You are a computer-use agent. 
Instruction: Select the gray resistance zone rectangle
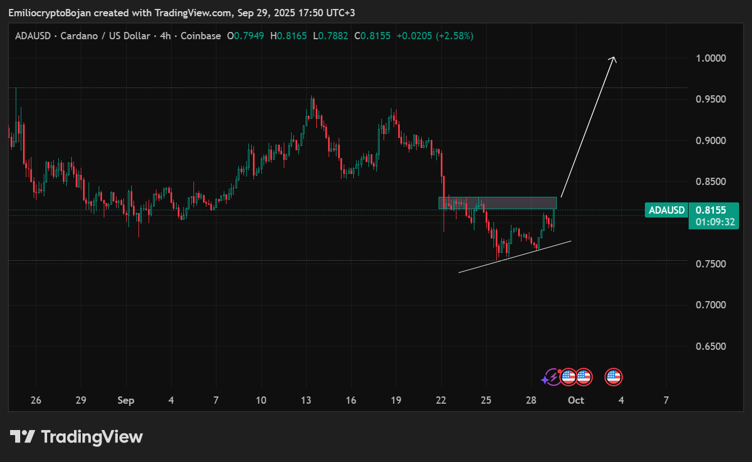click(x=497, y=203)
